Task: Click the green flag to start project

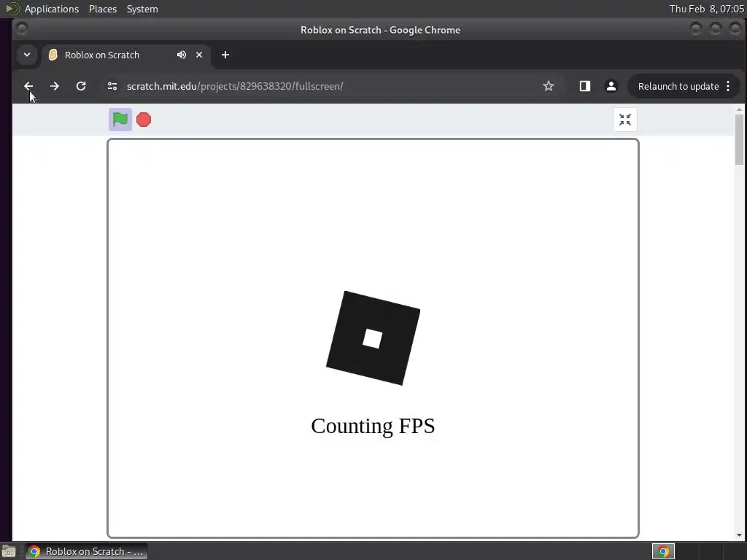Action: click(120, 120)
